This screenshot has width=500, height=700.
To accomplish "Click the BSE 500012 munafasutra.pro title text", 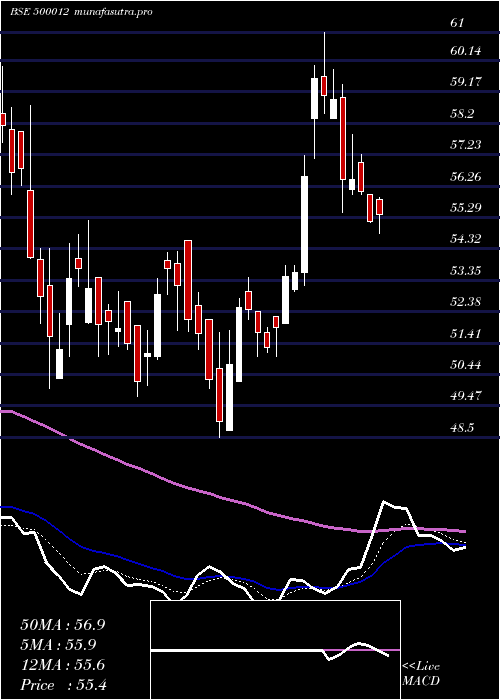I will 81,12.
